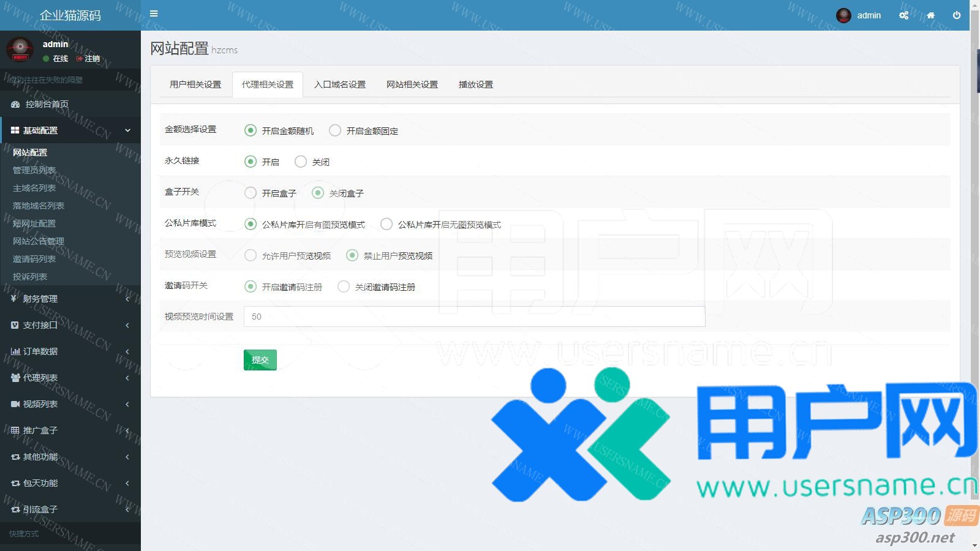Click the 在线 online status indicator

(55, 59)
